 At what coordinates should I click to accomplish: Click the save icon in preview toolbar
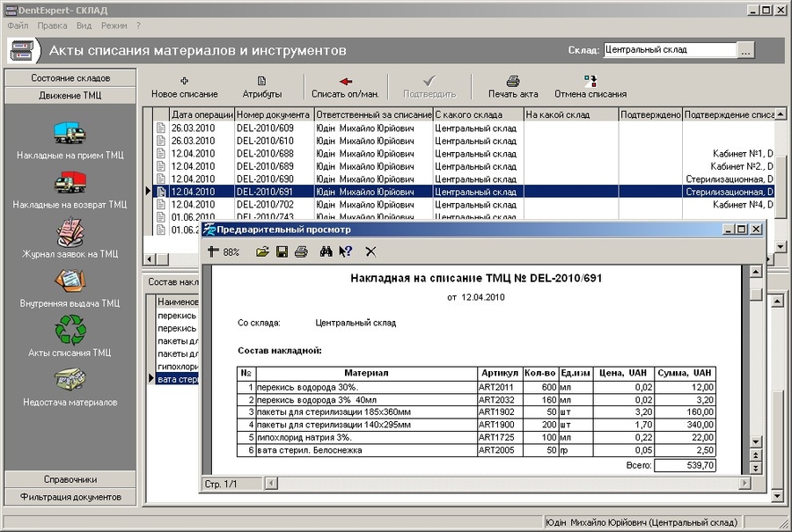click(x=282, y=251)
